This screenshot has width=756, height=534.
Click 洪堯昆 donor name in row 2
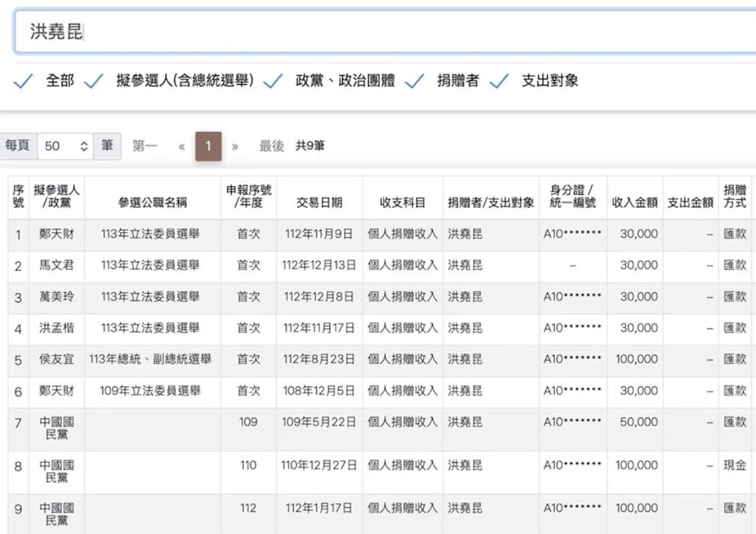465,265
